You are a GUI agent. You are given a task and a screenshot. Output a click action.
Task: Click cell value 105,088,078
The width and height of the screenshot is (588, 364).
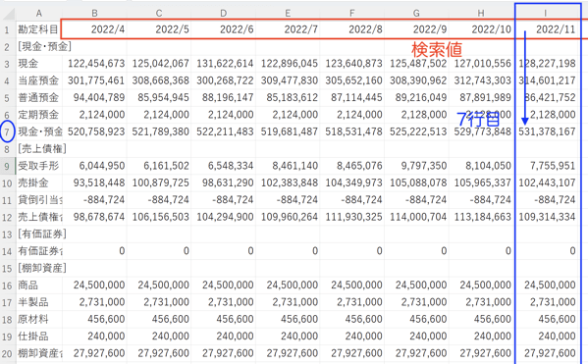click(x=416, y=182)
